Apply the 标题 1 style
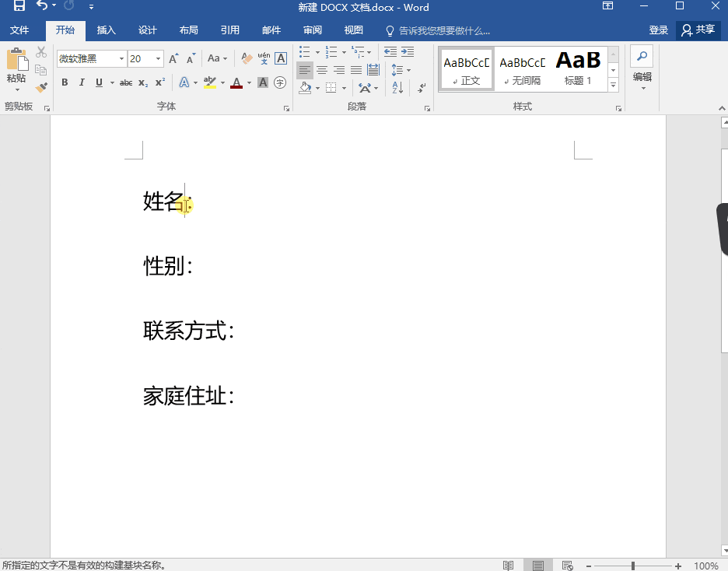Image resolution: width=728 pixels, height=571 pixels. coord(578,68)
